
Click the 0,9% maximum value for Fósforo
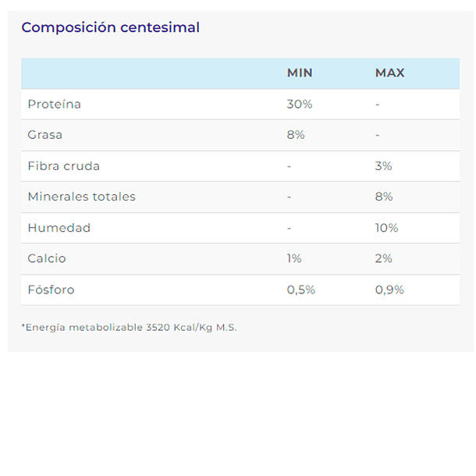[389, 290]
